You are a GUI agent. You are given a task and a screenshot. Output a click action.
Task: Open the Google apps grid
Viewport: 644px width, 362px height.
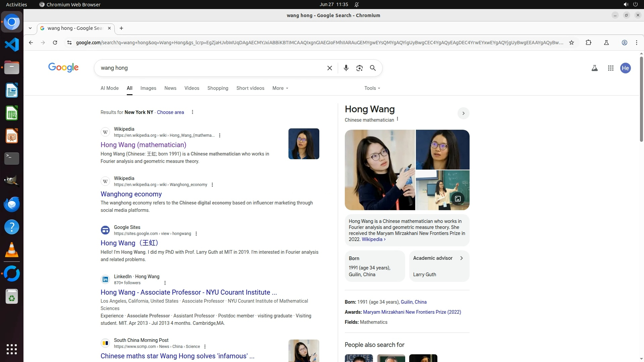click(x=610, y=68)
